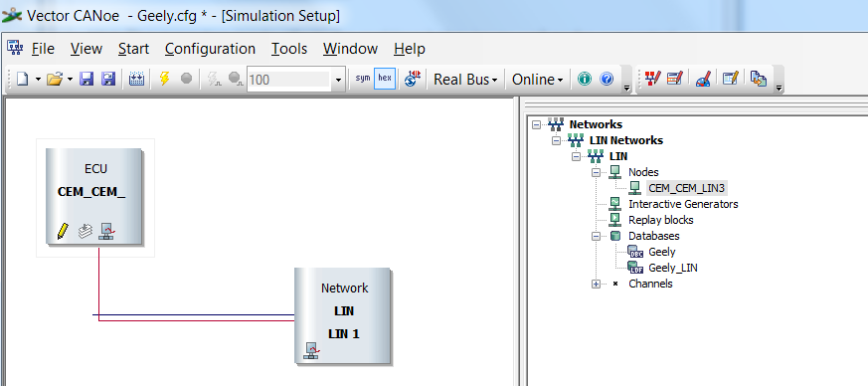Open the Tools menu
Viewport: 868px width, 386px height.
[x=289, y=49]
